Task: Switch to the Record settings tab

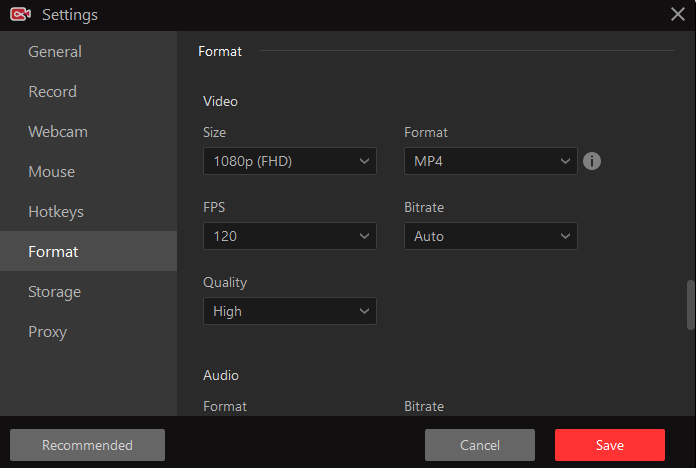Action: click(x=53, y=92)
